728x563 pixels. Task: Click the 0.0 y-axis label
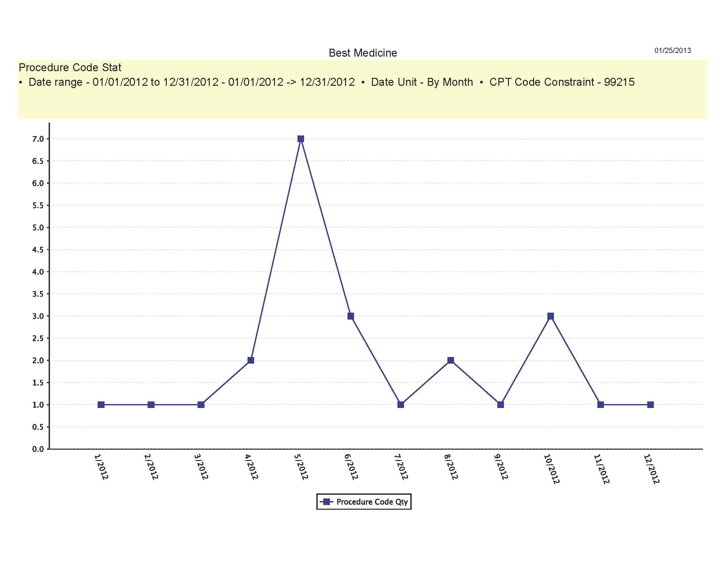[38, 449]
